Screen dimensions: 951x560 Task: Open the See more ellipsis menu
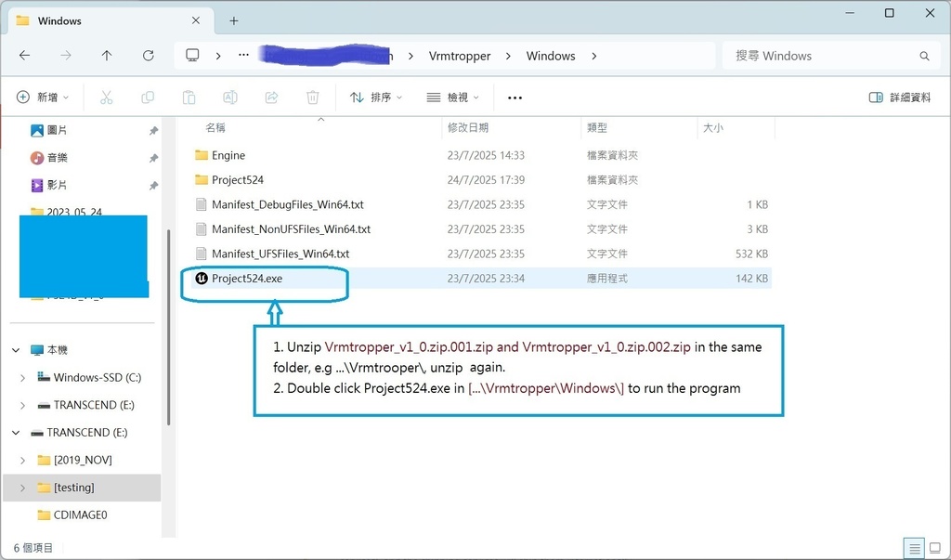(x=515, y=97)
